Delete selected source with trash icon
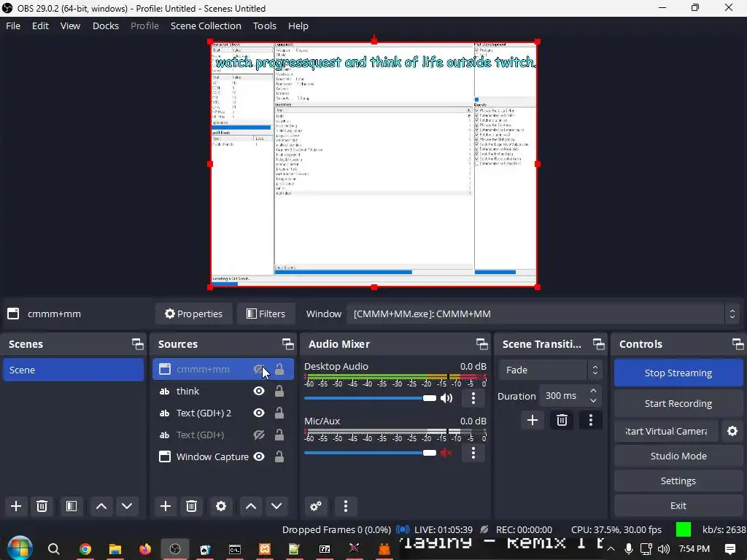Viewport: 747px width, 560px height. pyautogui.click(x=192, y=506)
